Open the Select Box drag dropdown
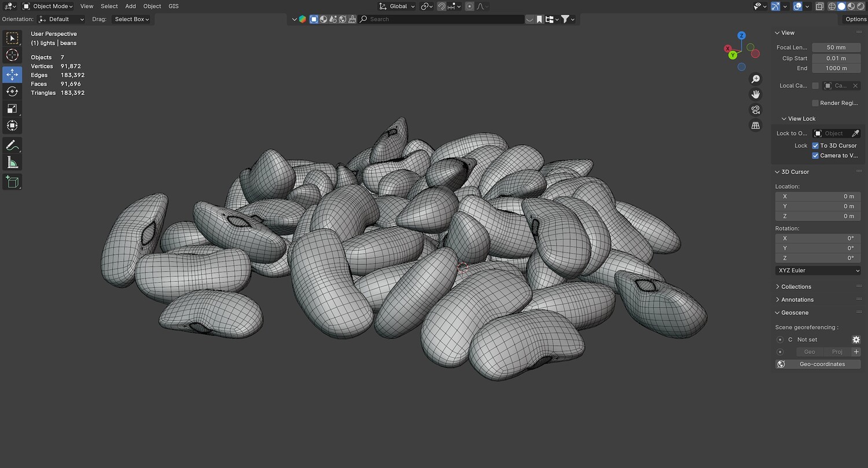This screenshot has width=868, height=468. click(x=131, y=19)
